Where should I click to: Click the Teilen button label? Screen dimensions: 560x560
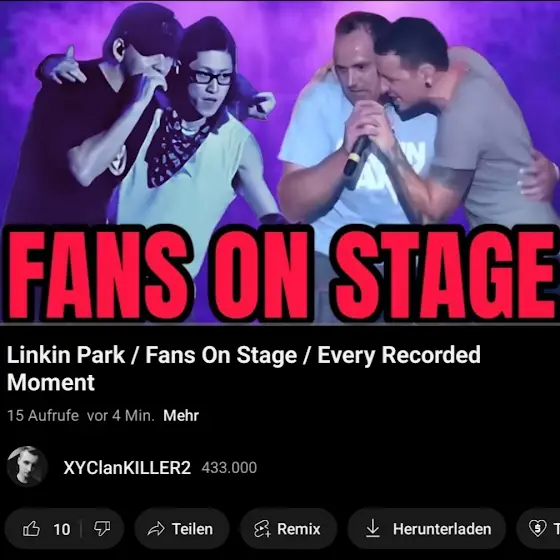(192, 529)
